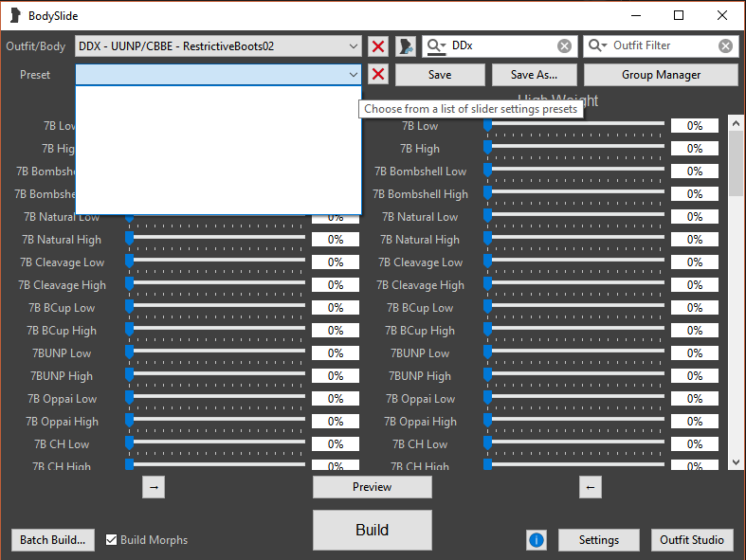746x560 pixels.
Task: Click the vertical scrollbar thumb
Action: click(x=736, y=164)
